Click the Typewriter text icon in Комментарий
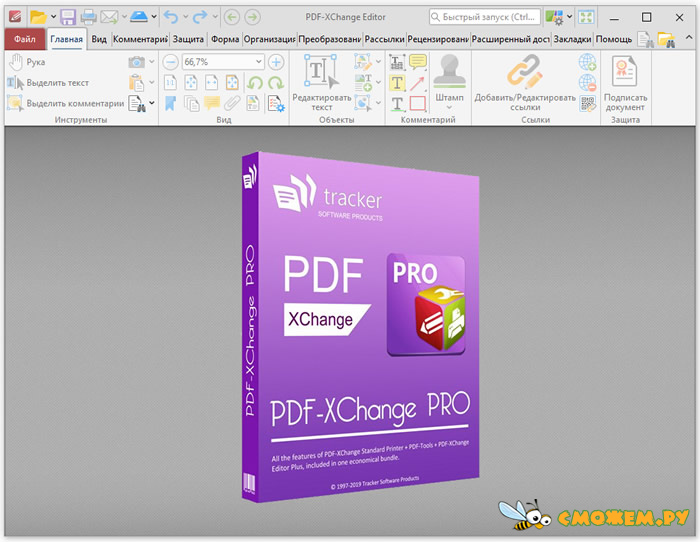Image resolution: width=700 pixels, height=542 pixels. pos(397,62)
